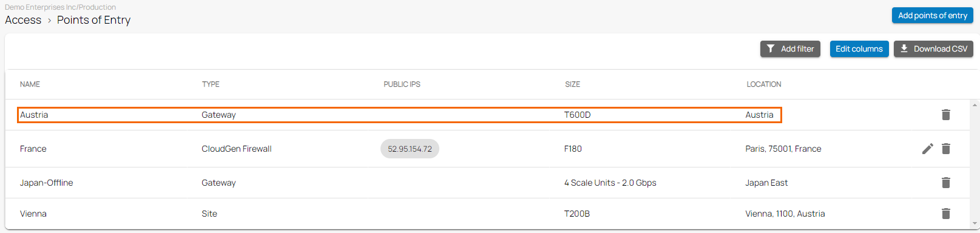Delete the France CloudGen Firewall row
This screenshot has height=233, width=980.
tap(945, 149)
